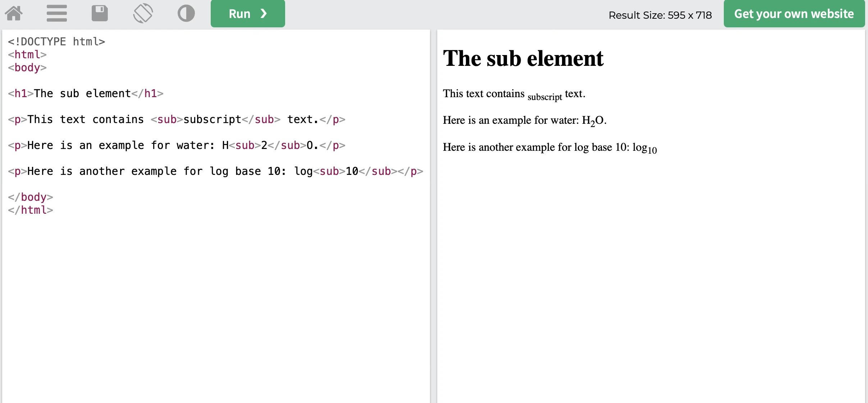Open the Get your own website link
The width and height of the screenshot is (868, 403).
[794, 14]
